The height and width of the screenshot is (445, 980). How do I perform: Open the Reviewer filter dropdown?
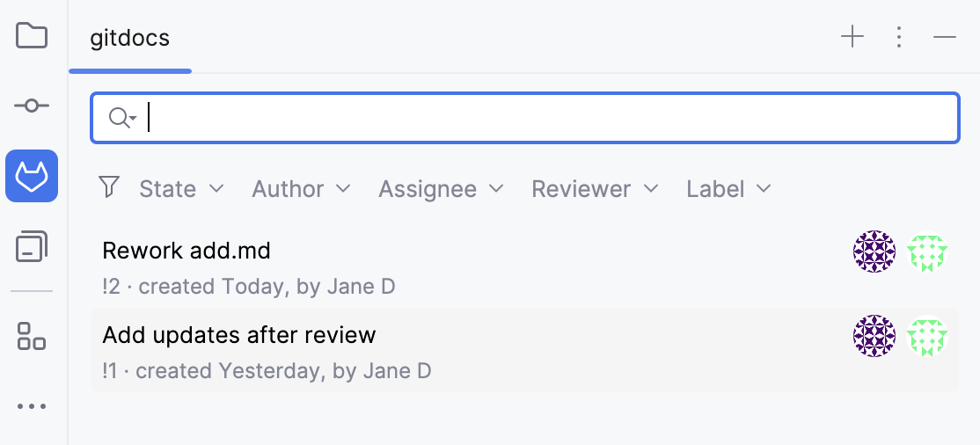[x=595, y=189]
